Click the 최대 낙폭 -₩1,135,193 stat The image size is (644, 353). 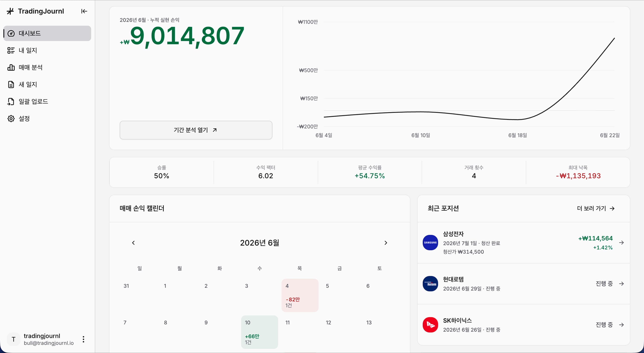578,172
